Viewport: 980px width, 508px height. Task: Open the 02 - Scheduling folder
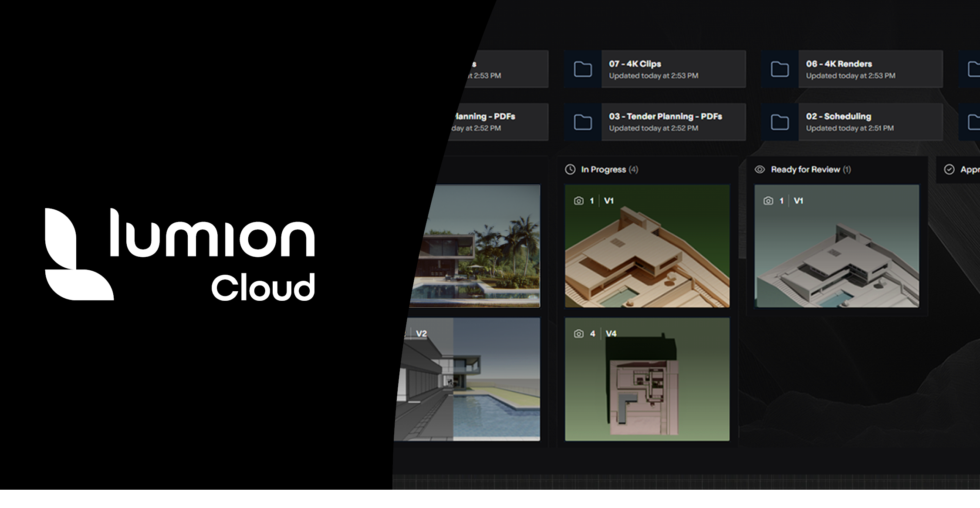point(870,122)
